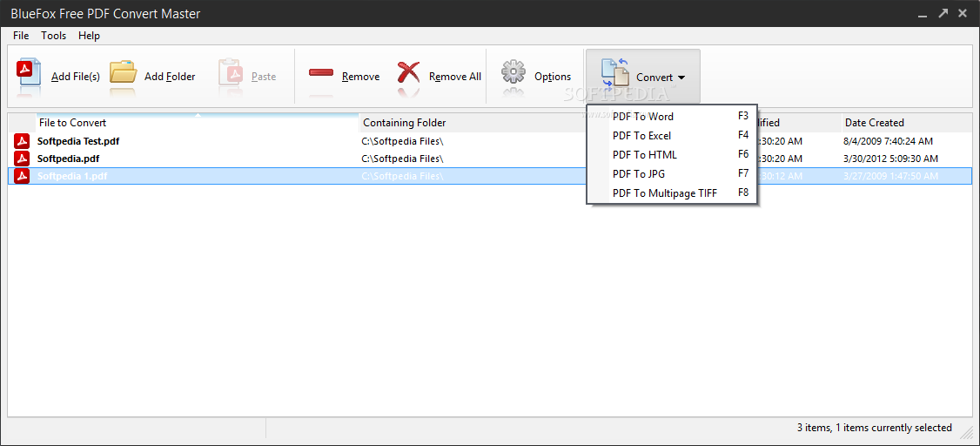Image resolution: width=980 pixels, height=446 pixels.
Task: Click the Convert documents icon
Action: tap(614, 72)
